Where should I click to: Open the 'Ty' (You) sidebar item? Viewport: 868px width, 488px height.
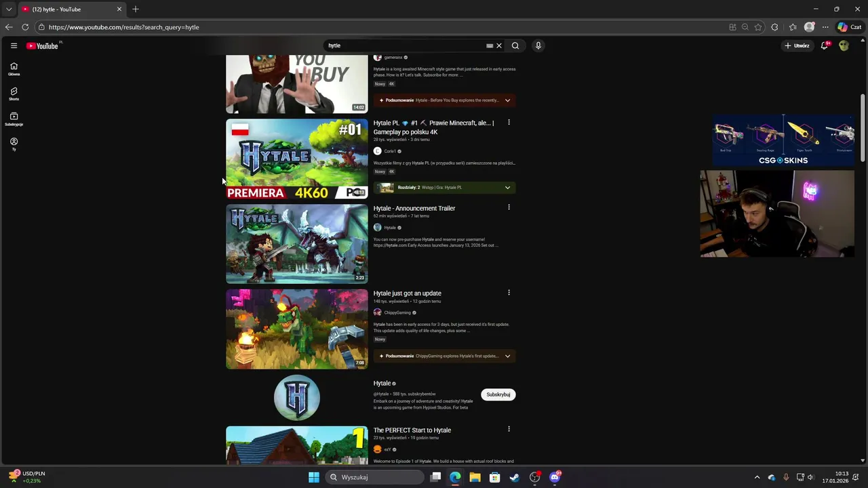(14, 144)
